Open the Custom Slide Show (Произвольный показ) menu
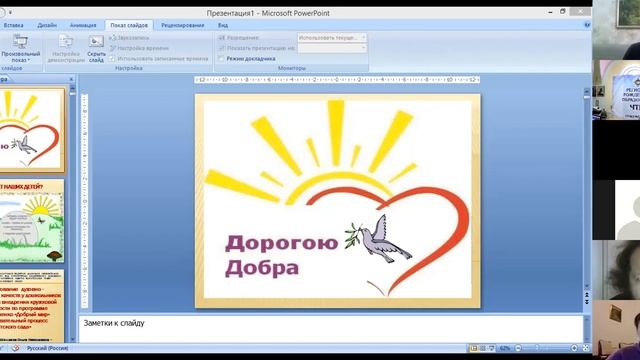 (x=20, y=49)
